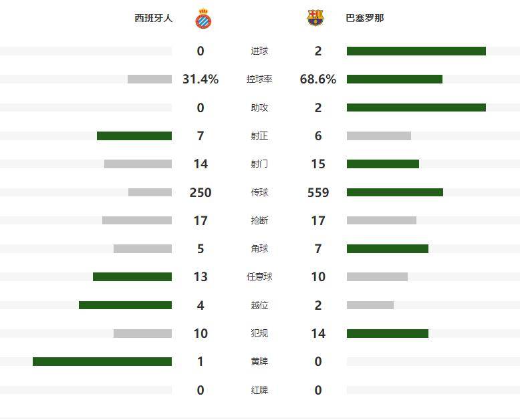
Task: Click the 控球率 stat label
Action: [259, 79]
